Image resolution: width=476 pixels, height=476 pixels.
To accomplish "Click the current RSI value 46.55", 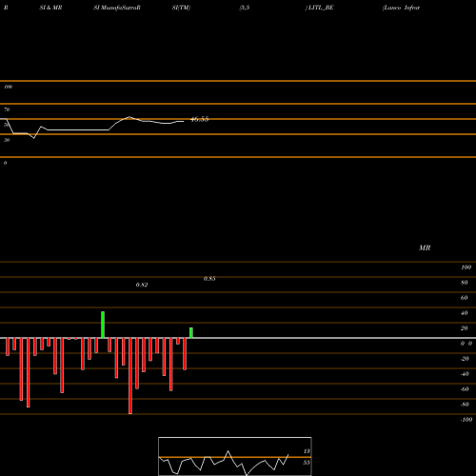I will click(x=199, y=119).
